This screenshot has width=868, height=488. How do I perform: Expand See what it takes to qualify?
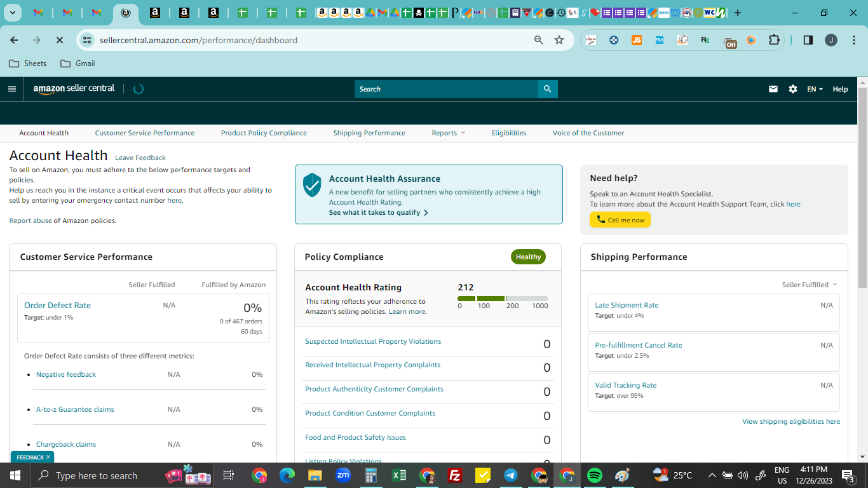(x=378, y=212)
